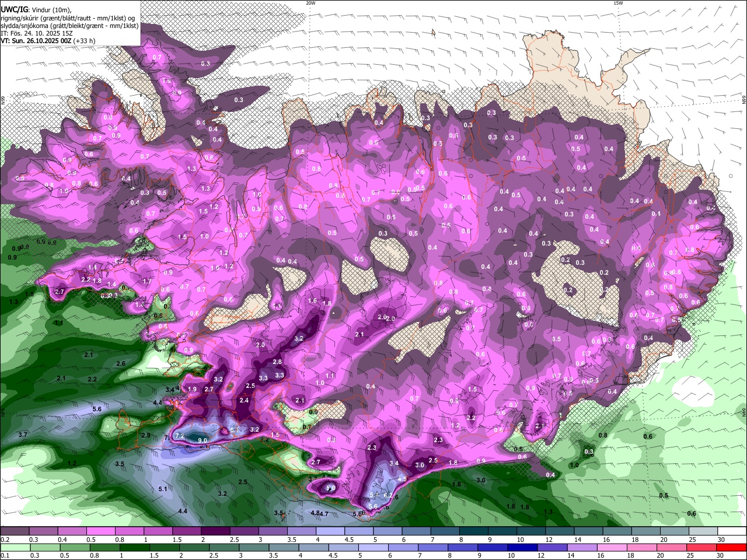Select the init time 'IT: Fös. 24. 10. 2025 15Z'
Screen dimensions: 747x560
click(37, 33)
